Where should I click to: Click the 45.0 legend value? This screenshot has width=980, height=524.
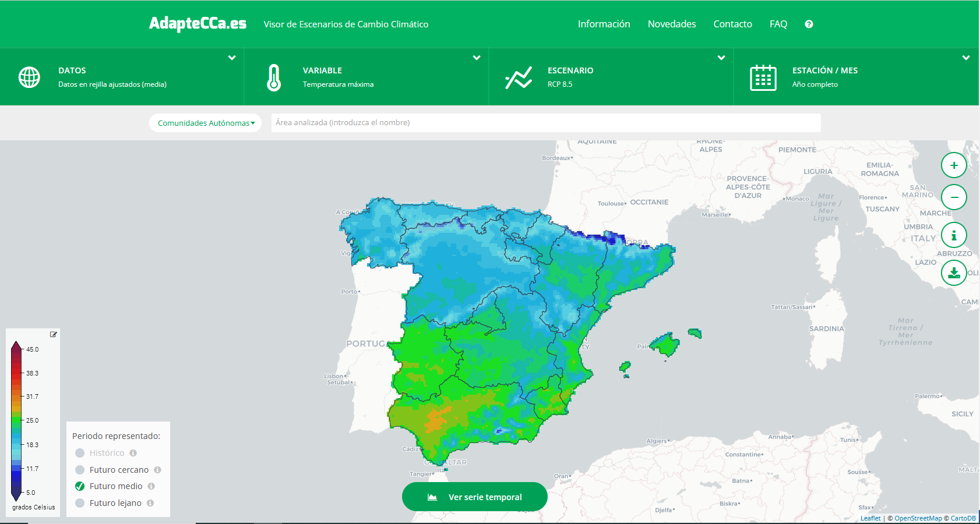tap(33, 349)
